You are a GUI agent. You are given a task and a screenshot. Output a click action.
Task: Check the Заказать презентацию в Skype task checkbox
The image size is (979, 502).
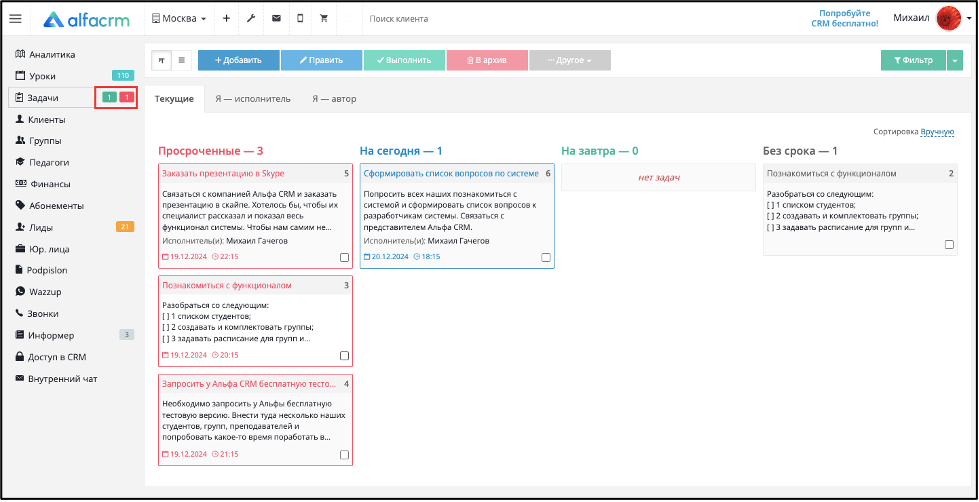[345, 257]
